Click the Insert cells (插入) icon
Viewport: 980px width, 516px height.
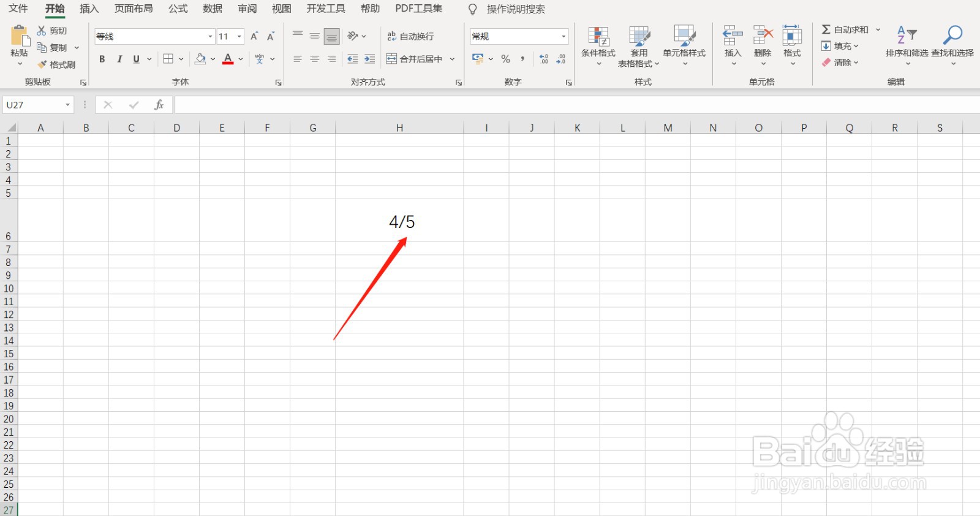[733, 36]
